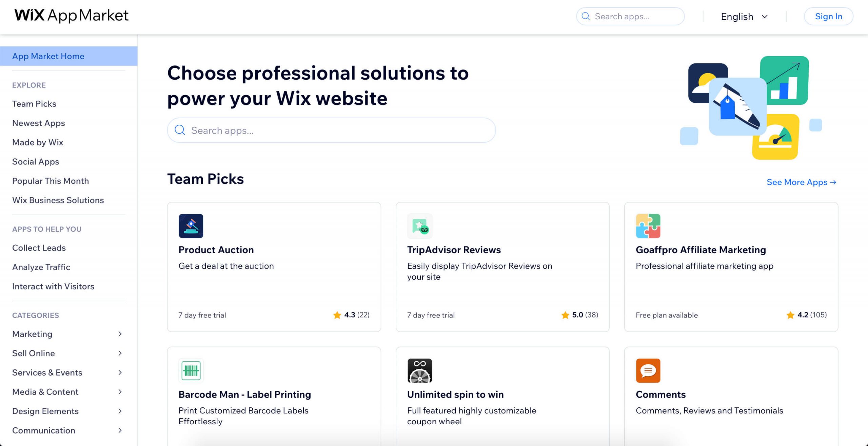Screen dimensions: 868x446
Task: Select App Market Home in sidebar
Action: (x=48, y=56)
